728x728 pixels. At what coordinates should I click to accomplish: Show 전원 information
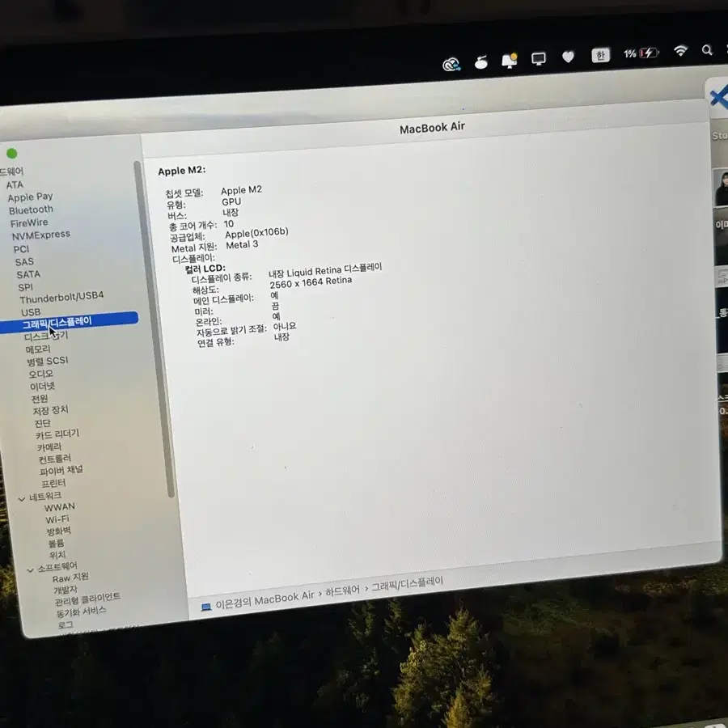pos(40,399)
